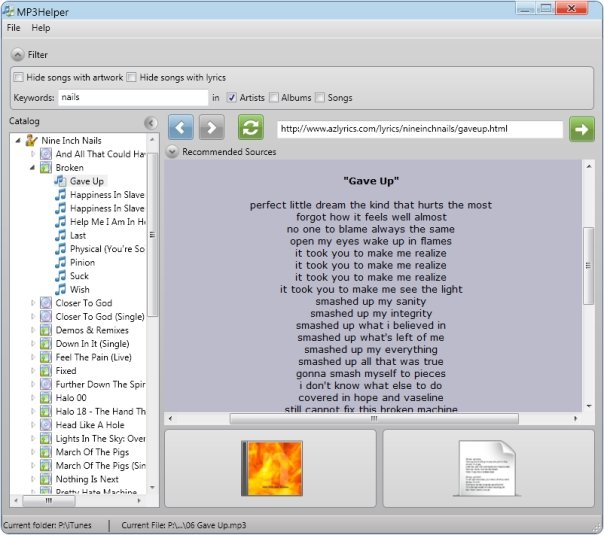Collapse the Catalog panel arrow button
Screen dimensions: 604x535
click(151, 123)
